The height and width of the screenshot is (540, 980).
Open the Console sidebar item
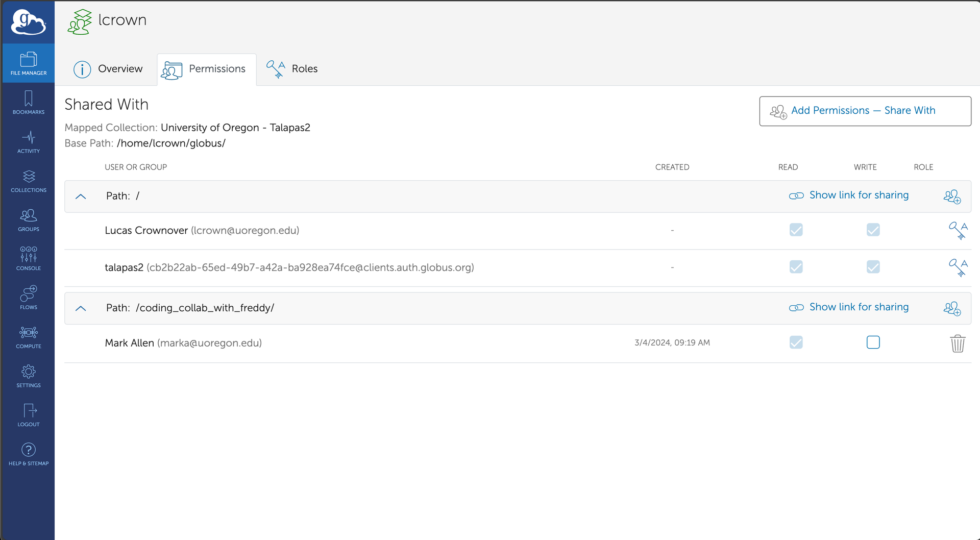(29, 259)
